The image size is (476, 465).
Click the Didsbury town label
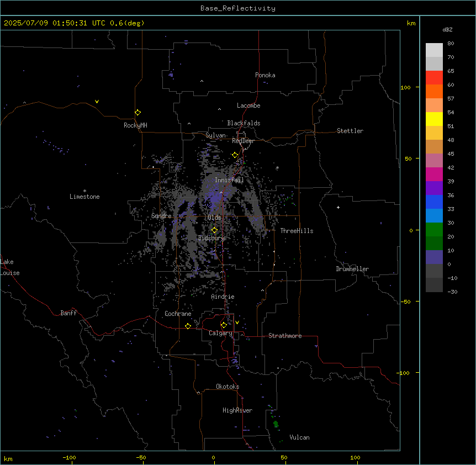211,238
